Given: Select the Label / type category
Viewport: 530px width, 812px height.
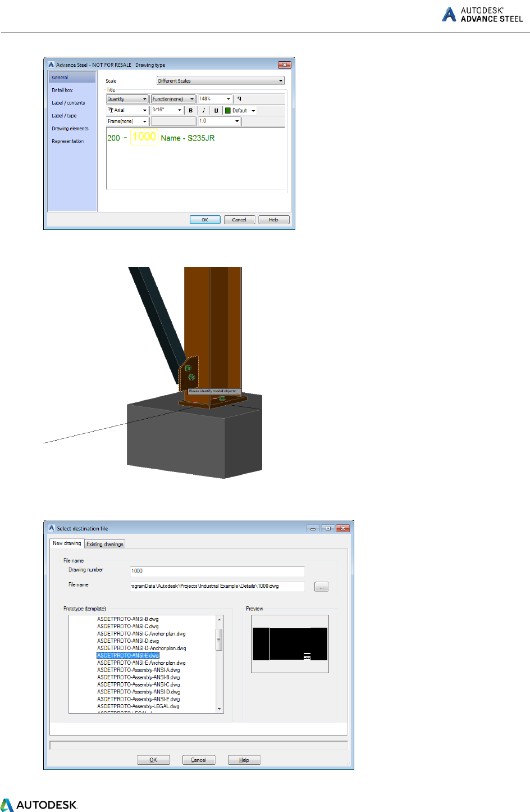Looking at the screenshot, I should click(x=64, y=116).
